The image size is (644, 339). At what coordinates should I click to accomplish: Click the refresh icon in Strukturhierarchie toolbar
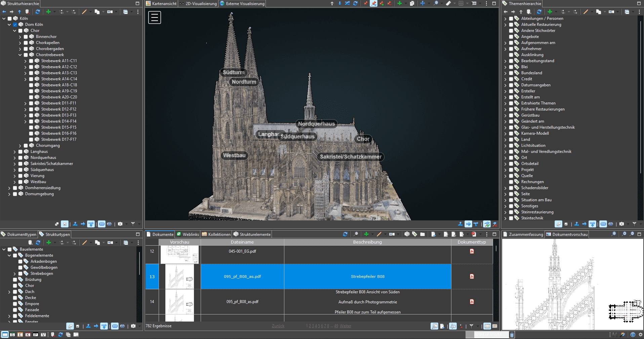[x=38, y=12]
